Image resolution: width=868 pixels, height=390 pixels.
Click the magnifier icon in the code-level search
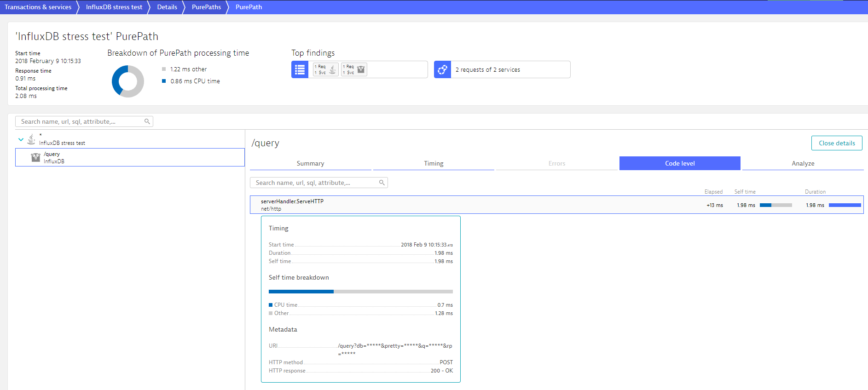382,183
